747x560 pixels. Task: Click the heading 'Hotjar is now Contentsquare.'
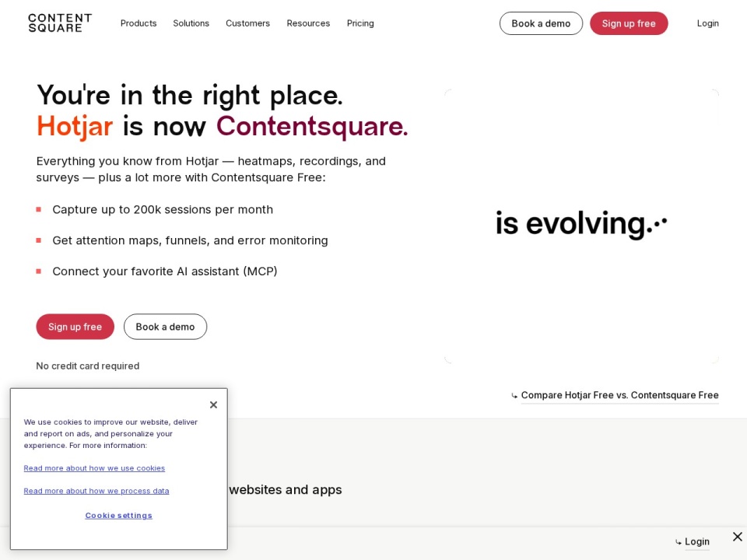223,127
